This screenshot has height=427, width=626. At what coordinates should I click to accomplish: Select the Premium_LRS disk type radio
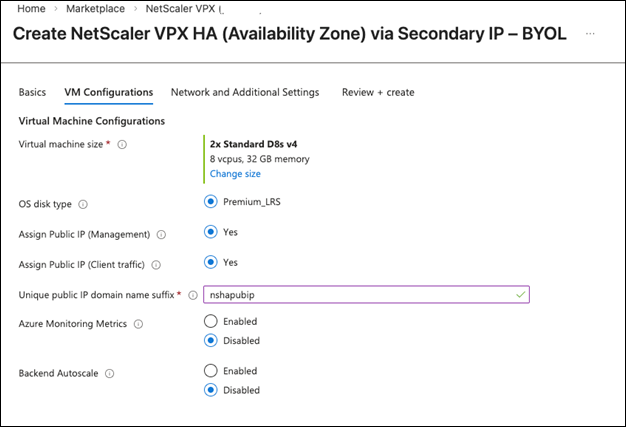pyautogui.click(x=210, y=202)
